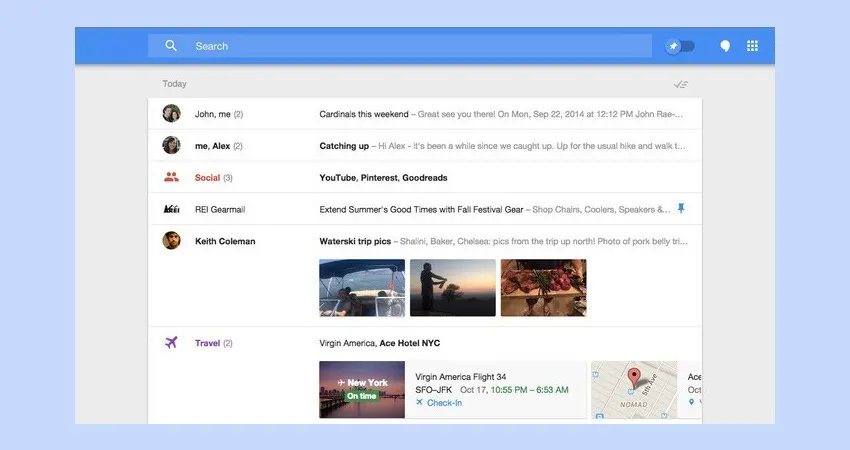Unpin the REI Gearmail email pin

pyautogui.click(x=681, y=208)
